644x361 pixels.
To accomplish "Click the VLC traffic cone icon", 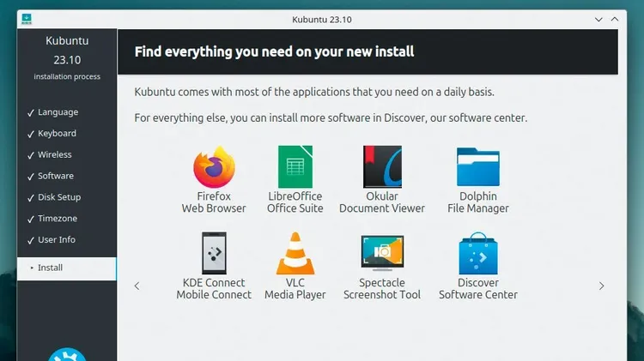I will [295, 253].
